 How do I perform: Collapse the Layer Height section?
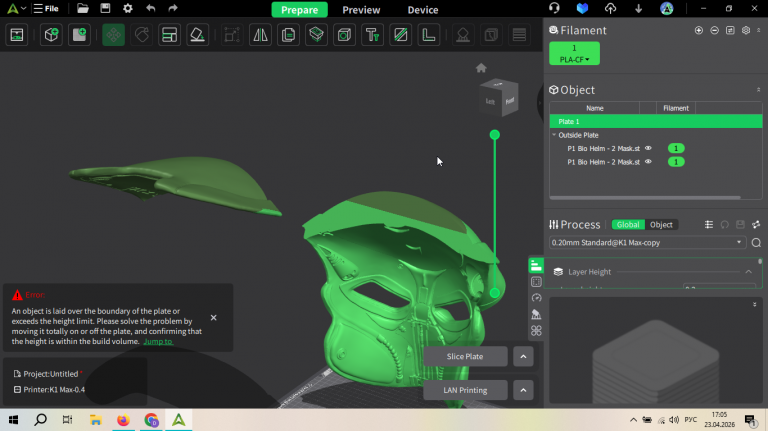(748, 271)
